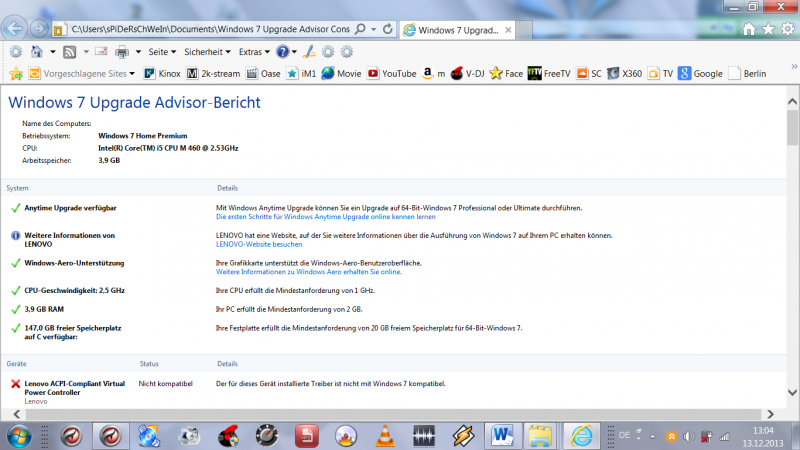The image size is (800, 450).
Task: Click the Add to favorites bar star icon
Action: (16, 73)
